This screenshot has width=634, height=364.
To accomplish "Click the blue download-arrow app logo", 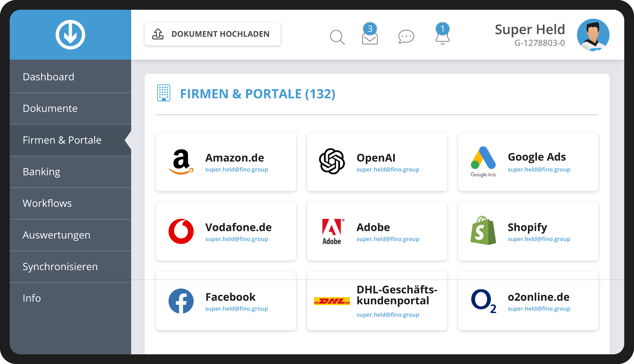I will click(70, 35).
